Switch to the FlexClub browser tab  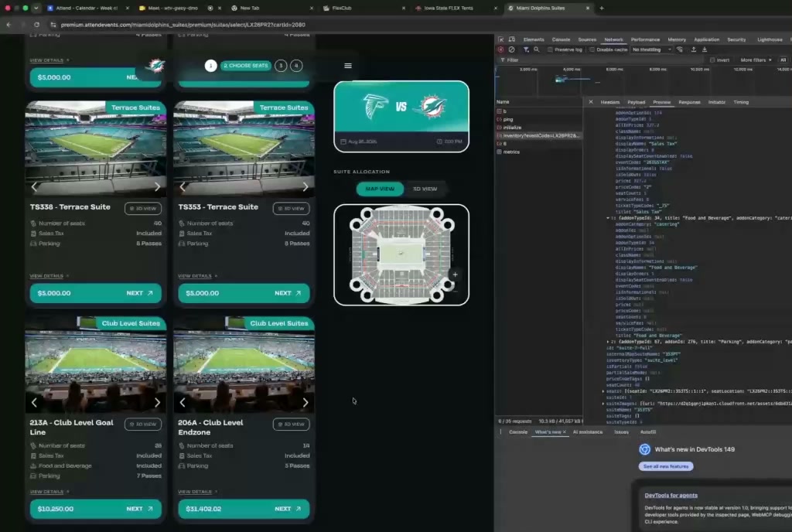364,8
